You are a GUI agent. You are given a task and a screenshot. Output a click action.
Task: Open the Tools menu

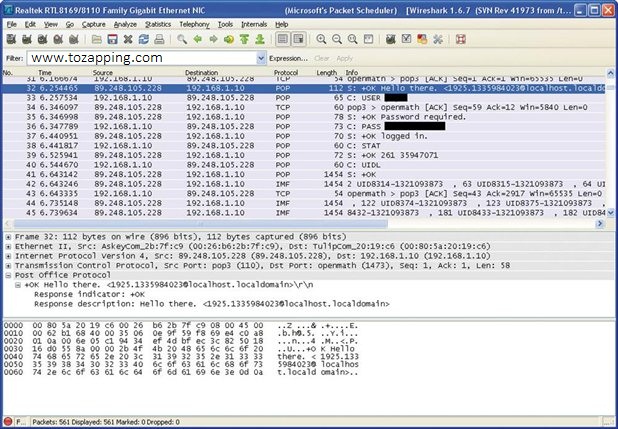click(225, 24)
